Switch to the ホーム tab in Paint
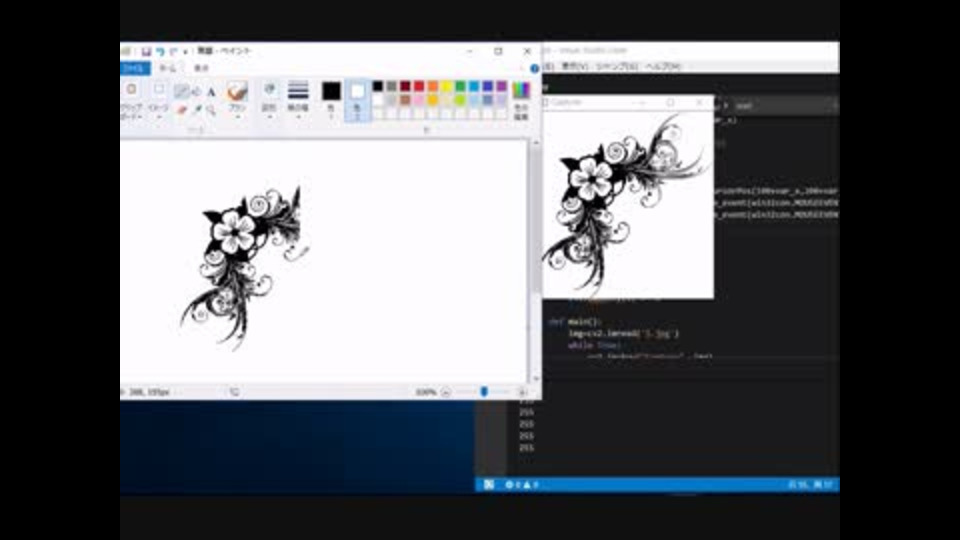The image size is (960, 540). [x=168, y=68]
